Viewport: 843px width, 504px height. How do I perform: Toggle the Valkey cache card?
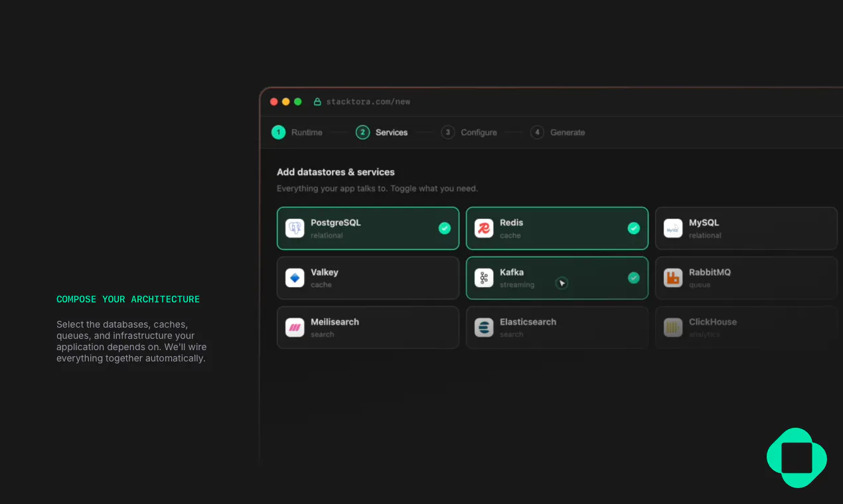pyautogui.click(x=368, y=278)
